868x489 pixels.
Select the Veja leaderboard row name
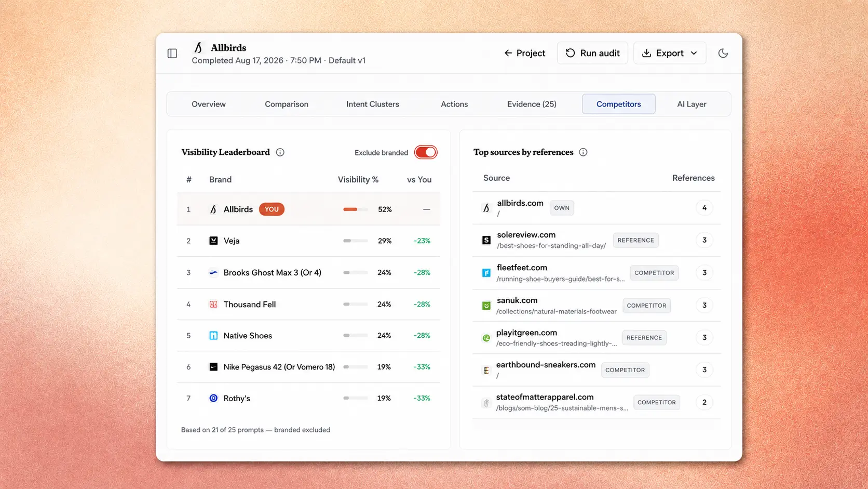[x=232, y=241]
